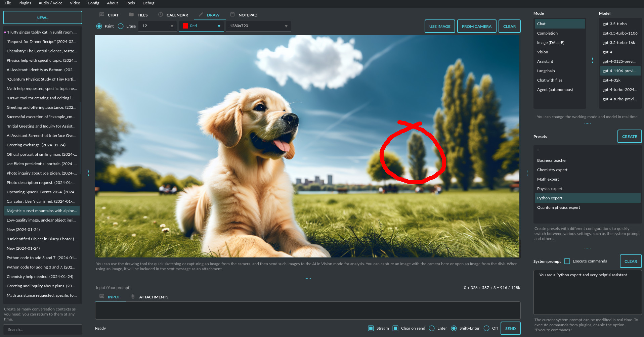
Task: Enable the Execute commands checkbox
Action: [567, 261]
